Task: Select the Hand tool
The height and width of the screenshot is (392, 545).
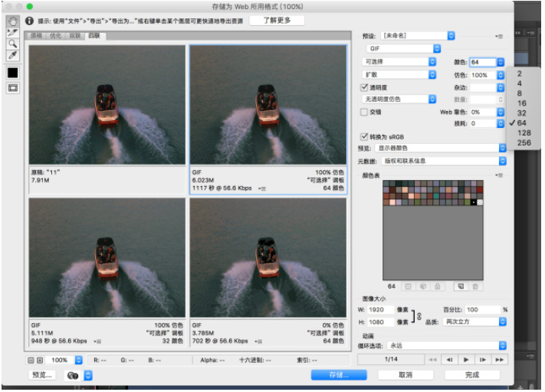Action: [12, 21]
